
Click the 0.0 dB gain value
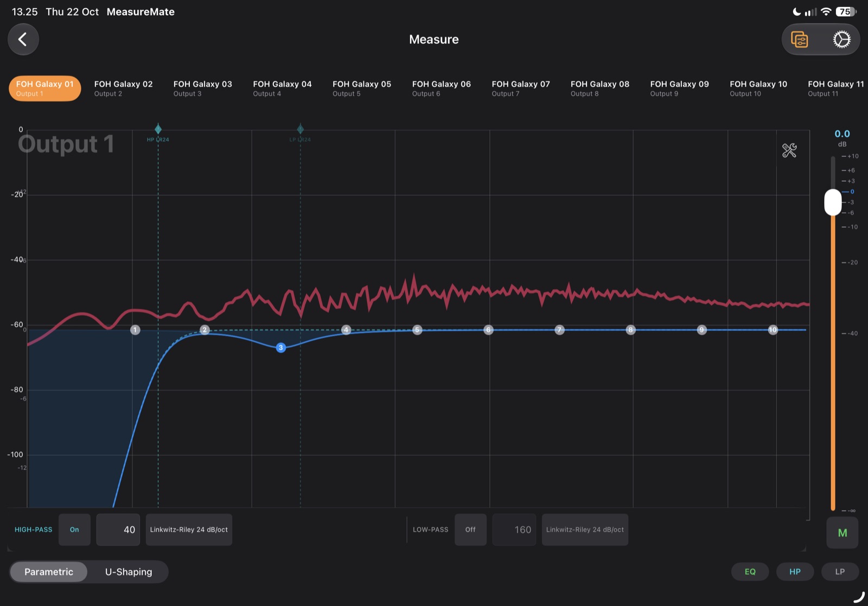click(842, 134)
